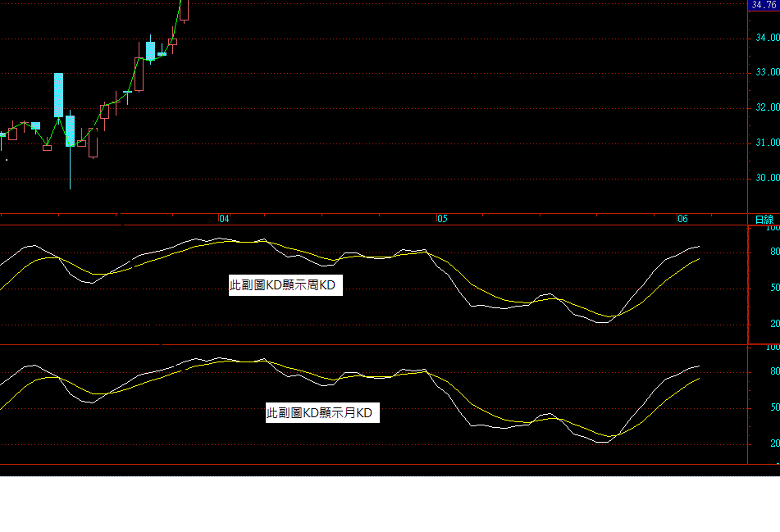Select the 06 month marker on date axis
The image size is (780, 532).
point(682,219)
